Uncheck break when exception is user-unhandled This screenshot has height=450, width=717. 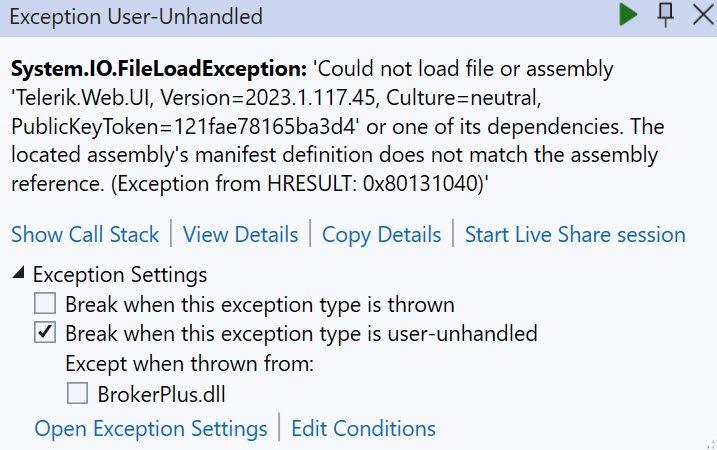[x=45, y=333]
